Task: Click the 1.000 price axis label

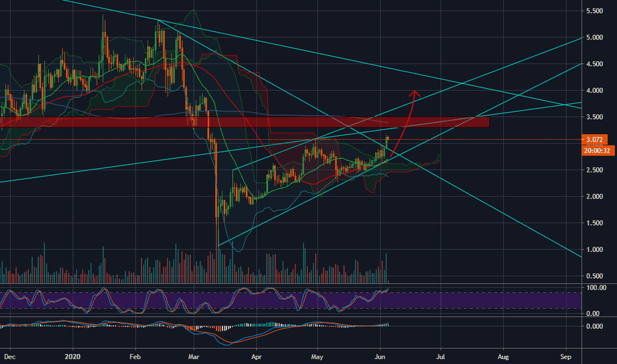Action: tap(594, 250)
